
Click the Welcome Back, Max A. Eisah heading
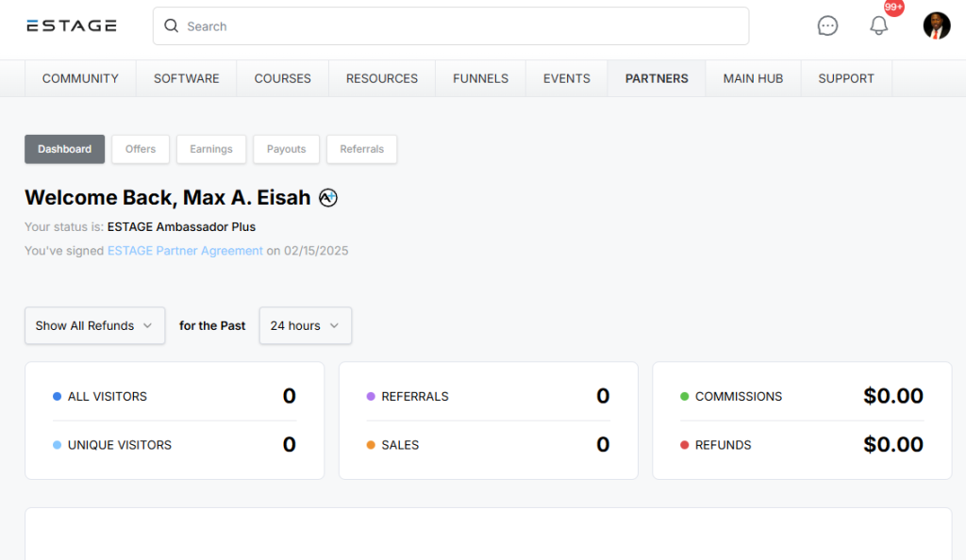(168, 198)
